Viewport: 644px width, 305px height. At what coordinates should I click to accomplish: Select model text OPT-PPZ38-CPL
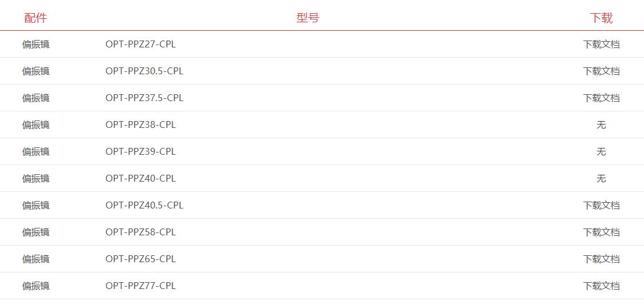141,125
